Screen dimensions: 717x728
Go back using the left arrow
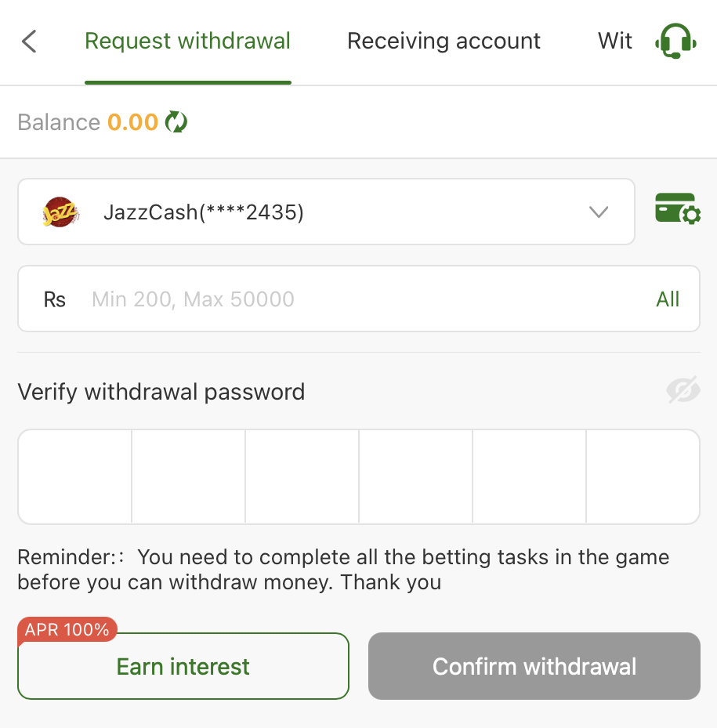click(x=29, y=42)
